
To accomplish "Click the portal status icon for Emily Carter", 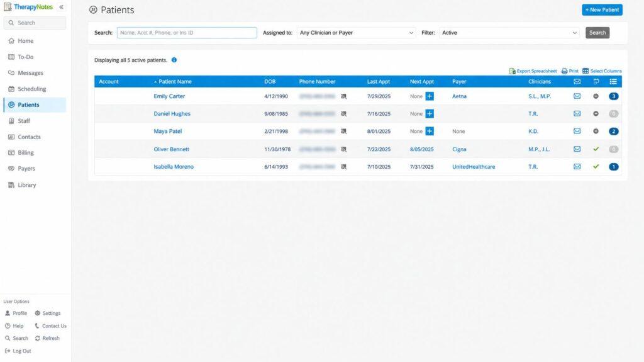I will click(596, 96).
